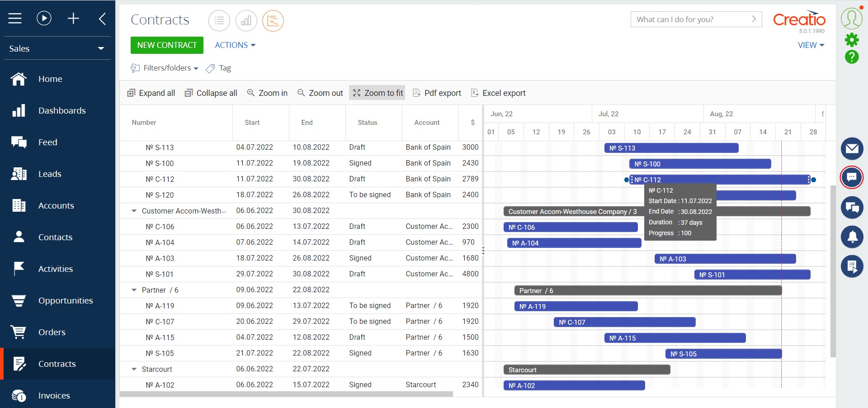The image size is (868, 408).
Task: Select Leads in the sidebar
Action: point(49,174)
